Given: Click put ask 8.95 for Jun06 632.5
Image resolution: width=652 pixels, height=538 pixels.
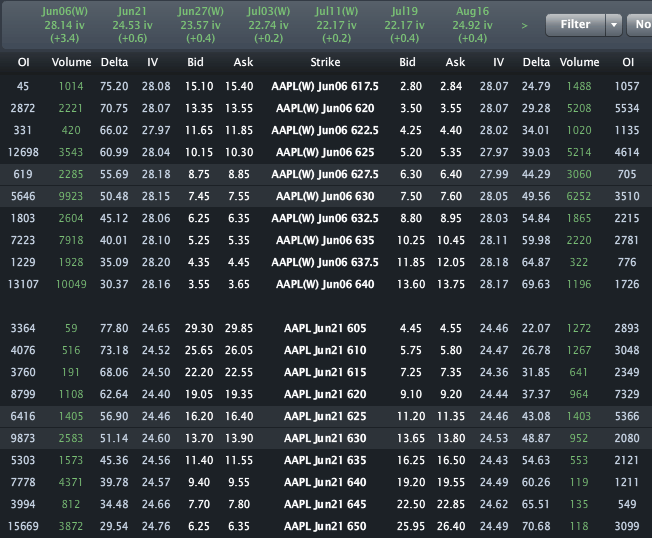Looking at the screenshot, I should [451, 219].
